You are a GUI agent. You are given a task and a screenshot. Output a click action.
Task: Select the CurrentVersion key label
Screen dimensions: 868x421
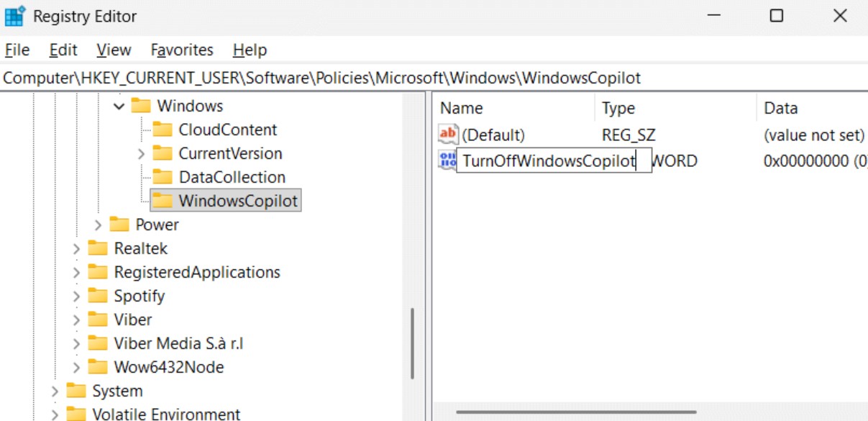click(x=230, y=153)
